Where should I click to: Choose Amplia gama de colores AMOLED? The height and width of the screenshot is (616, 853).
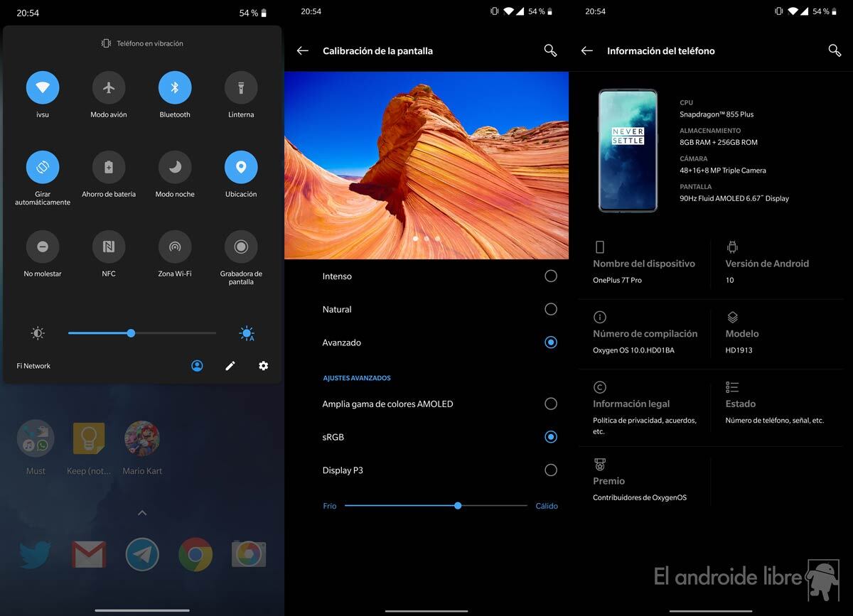coord(551,404)
